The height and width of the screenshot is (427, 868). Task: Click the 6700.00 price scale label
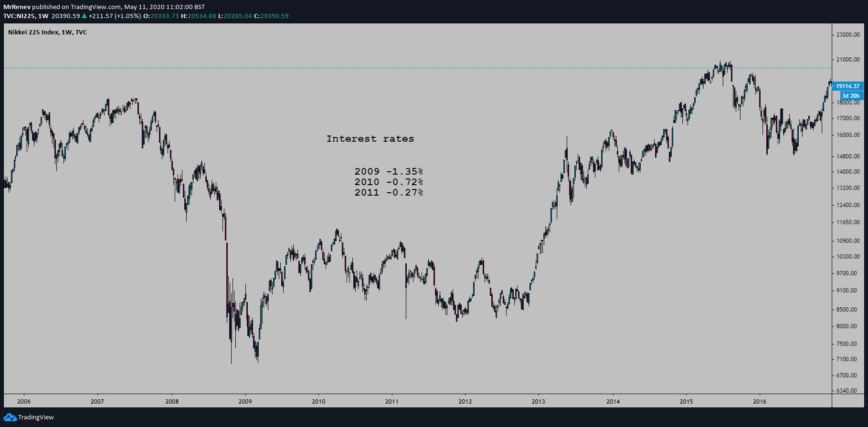[847, 375]
